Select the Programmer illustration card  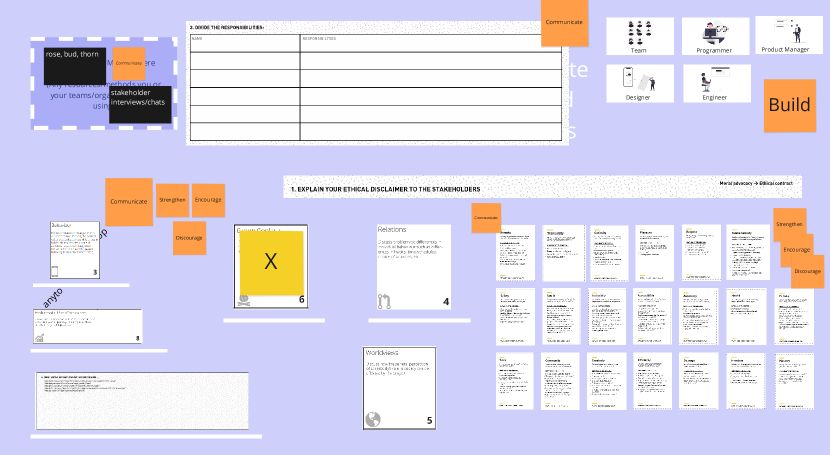[715, 36]
